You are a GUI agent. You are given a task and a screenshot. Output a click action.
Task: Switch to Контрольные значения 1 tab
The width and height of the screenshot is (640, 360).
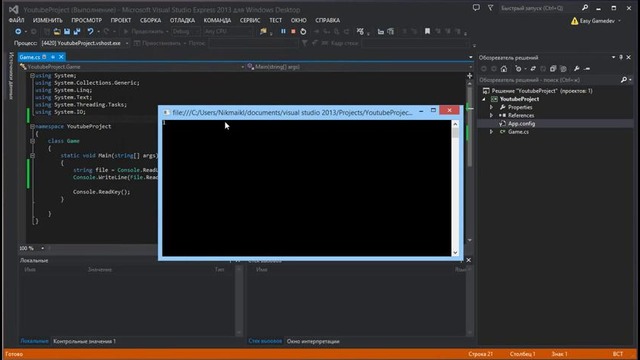click(84, 341)
